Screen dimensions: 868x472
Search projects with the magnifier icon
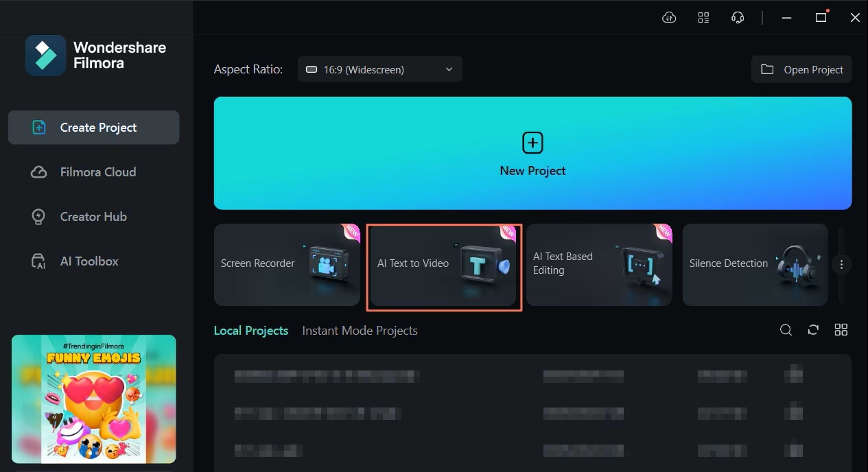tap(786, 330)
